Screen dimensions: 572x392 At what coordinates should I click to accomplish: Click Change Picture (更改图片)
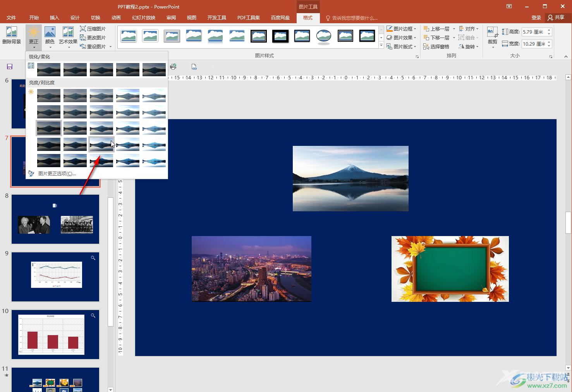click(x=93, y=38)
